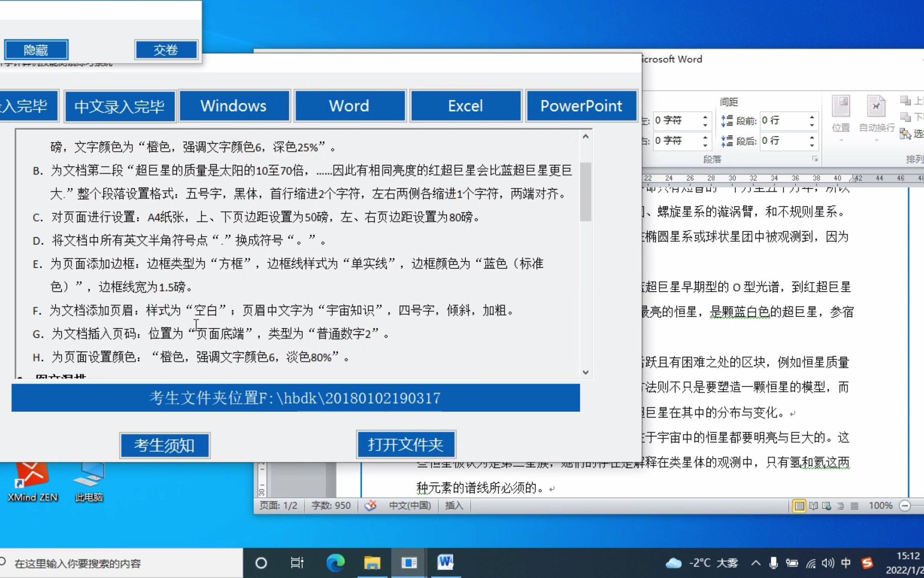Click the spacing-after (段后) icon
Image resolution: width=924 pixels, height=578 pixels.
click(727, 140)
